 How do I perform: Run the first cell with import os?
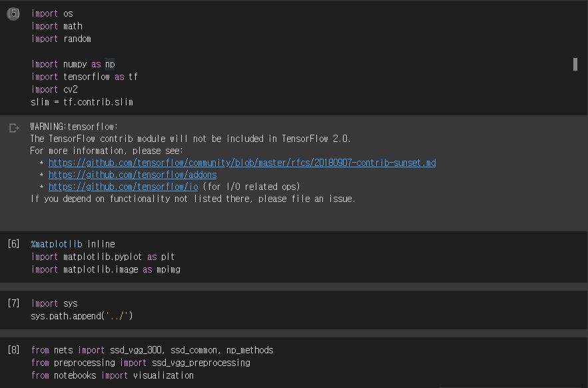13,14
